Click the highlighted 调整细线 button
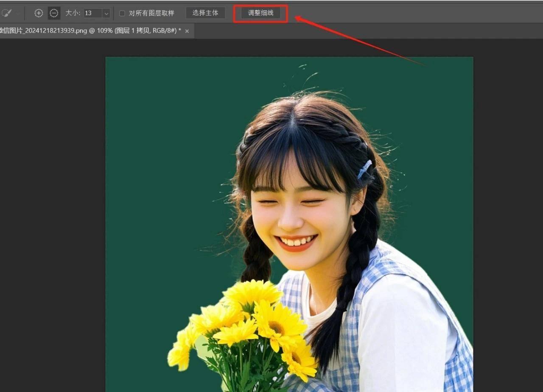543x392 pixels. [260, 13]
